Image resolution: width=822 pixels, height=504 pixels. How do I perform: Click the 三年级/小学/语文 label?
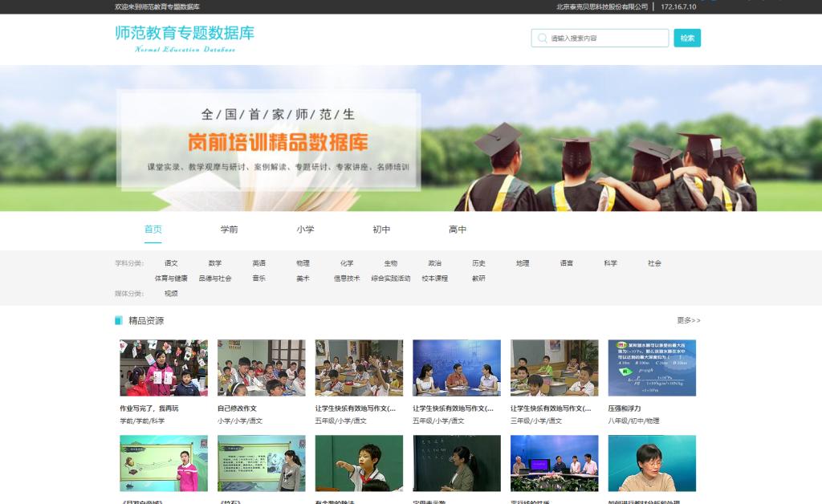tap(536, 421)
